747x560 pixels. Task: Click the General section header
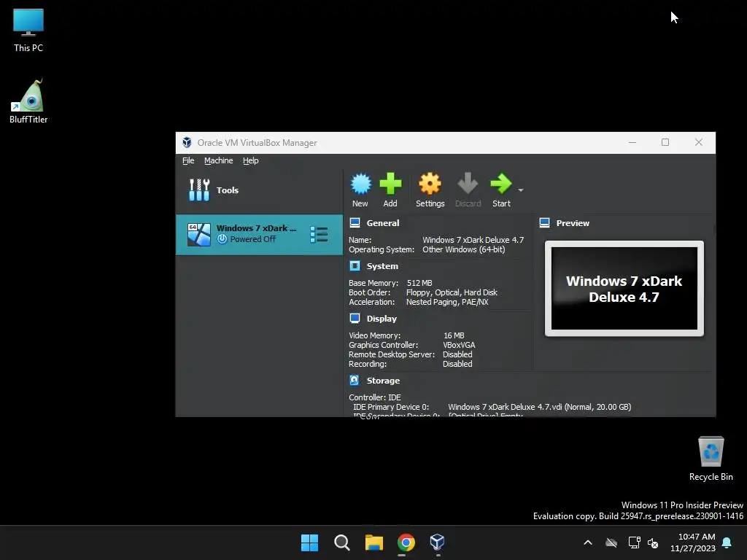[x=382, y=223]
